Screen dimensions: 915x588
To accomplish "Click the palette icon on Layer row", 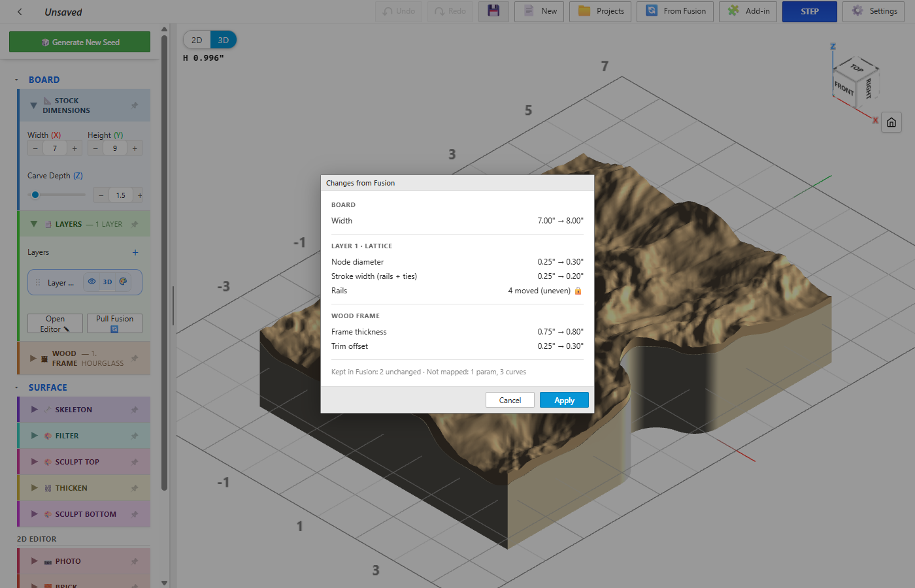I will [x=123, y=282].
